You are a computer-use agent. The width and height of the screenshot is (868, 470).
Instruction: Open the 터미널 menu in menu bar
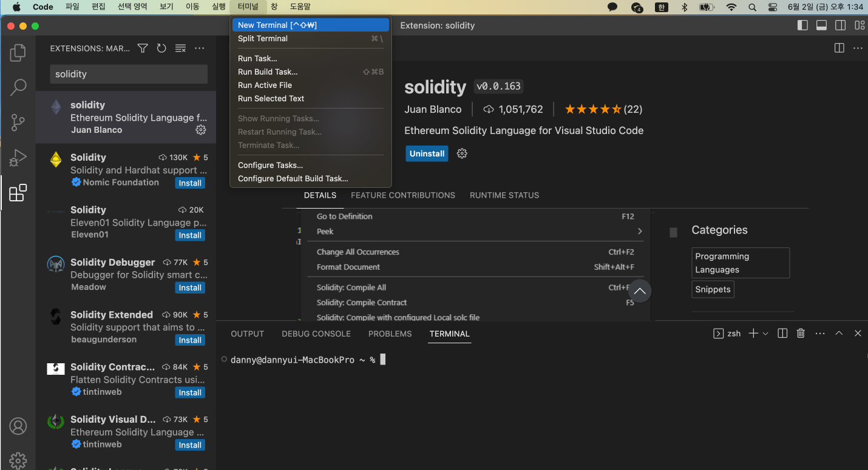point(248,7)
